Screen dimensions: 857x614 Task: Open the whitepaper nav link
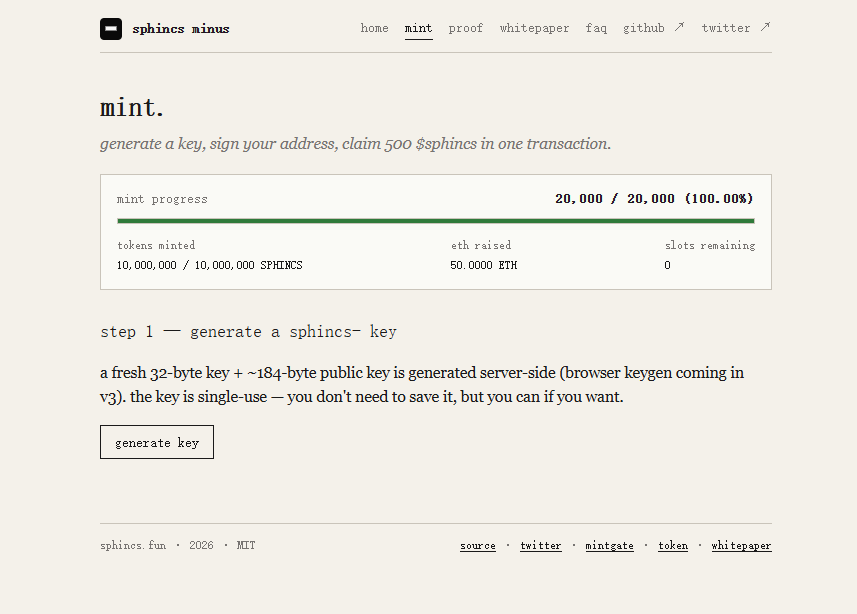[534, 28]
